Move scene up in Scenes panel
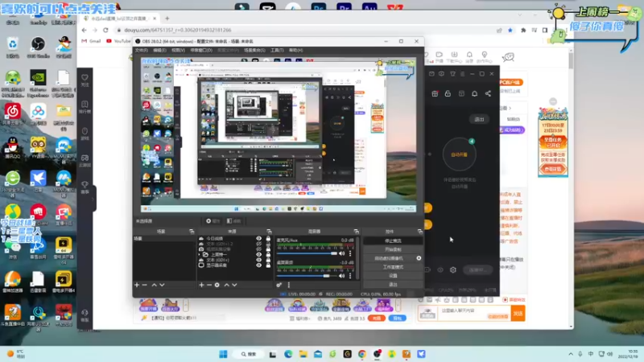Image resolution: width=644 pixels, height=362 pixels. click(154, 285)
